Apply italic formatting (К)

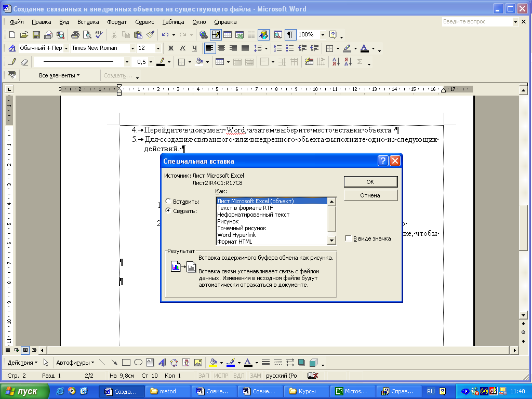pos(182,48)
